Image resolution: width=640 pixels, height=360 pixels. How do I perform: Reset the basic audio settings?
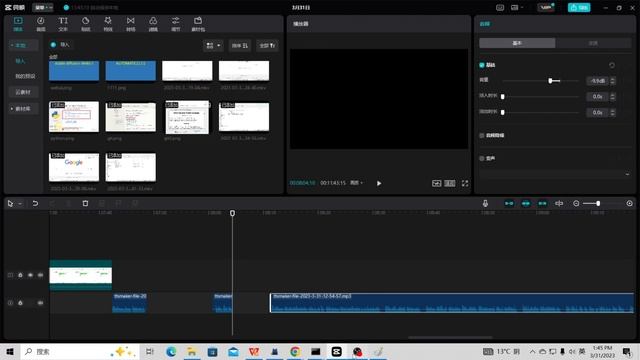coord(612,65)
